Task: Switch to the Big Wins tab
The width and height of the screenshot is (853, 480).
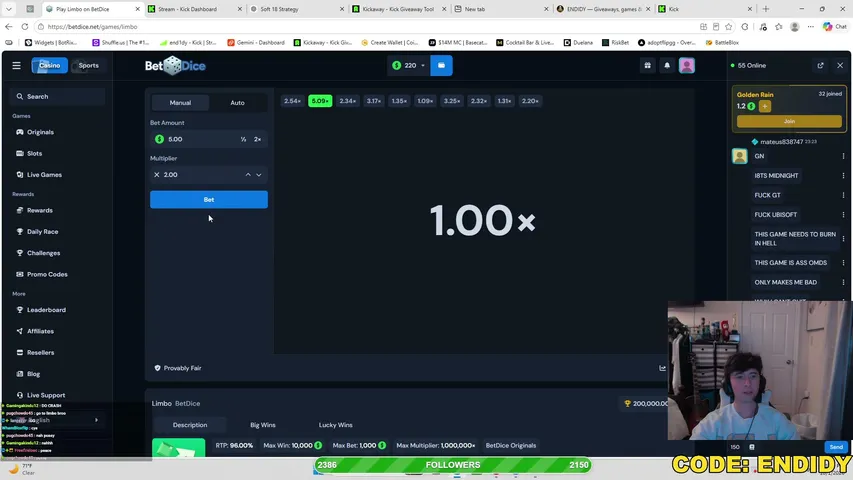Action: point(263,425)
